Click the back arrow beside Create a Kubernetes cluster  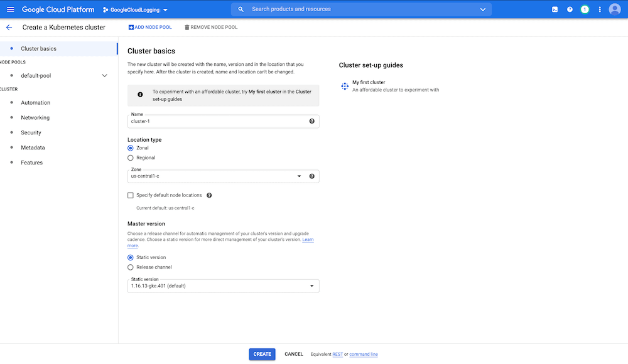click(x=8, y=27)
